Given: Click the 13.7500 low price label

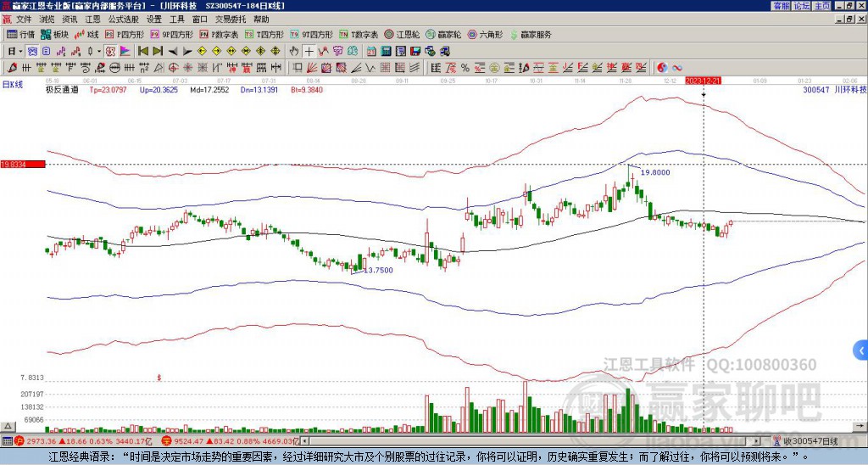Looking at the screenshot, I should click(378, 270).
